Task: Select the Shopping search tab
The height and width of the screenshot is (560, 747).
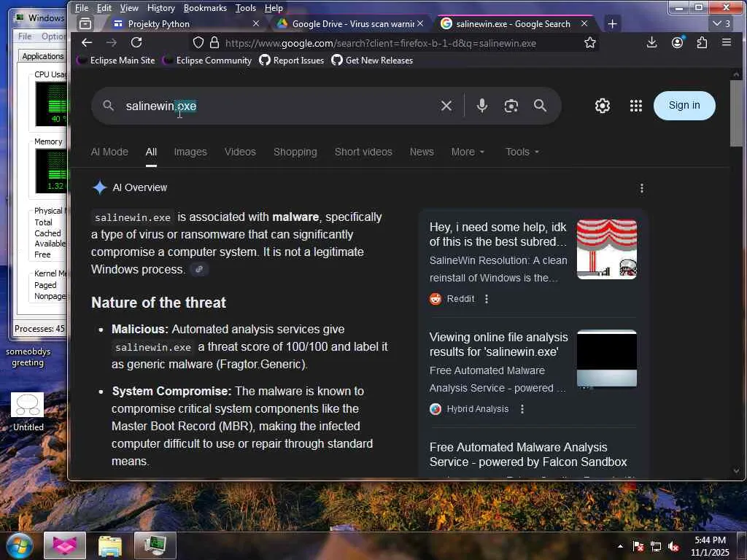Action: (x=295, y=152)
